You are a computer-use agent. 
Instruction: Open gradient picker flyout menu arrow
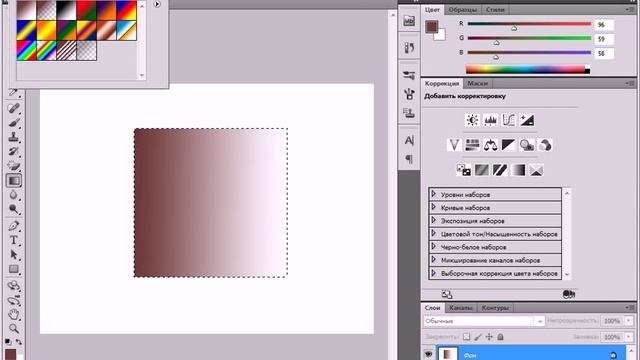[157, 4]
